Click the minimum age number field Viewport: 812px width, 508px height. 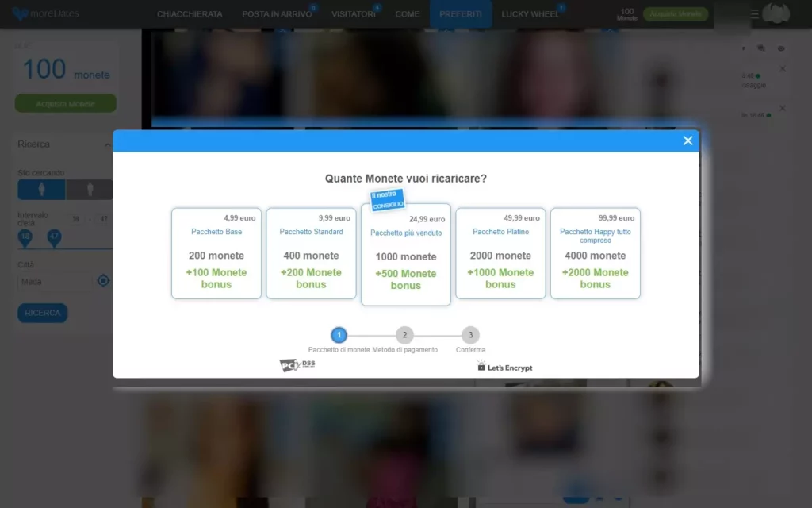75,219
